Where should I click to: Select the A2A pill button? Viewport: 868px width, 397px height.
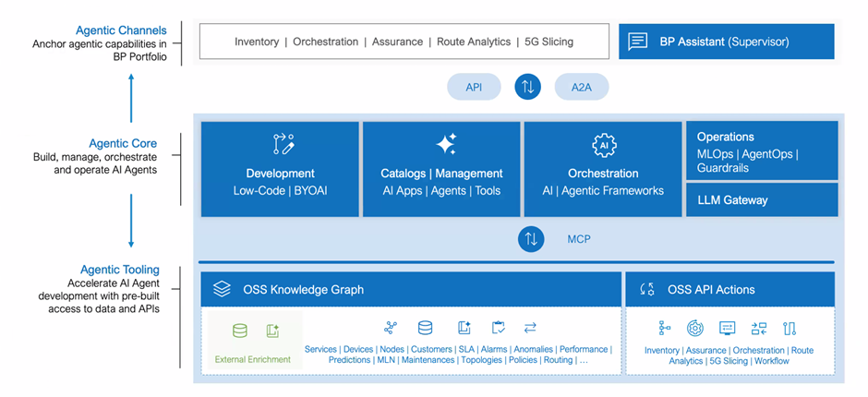click(x=581, y=88)
